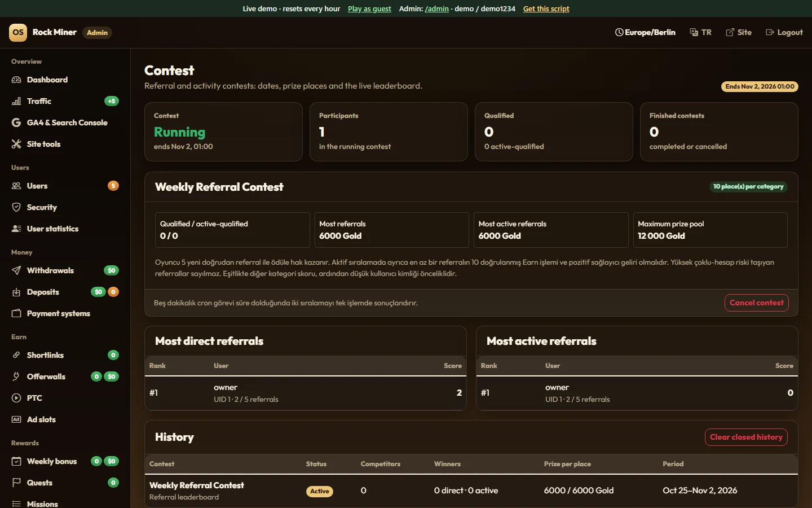
Task: Click the Traffic bar-chart icon
Action: pos(16,101)
